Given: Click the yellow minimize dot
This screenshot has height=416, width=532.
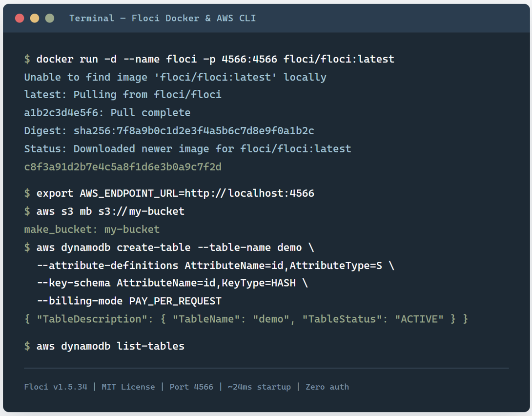Looking at the screenshot, I should coord(35,18).
